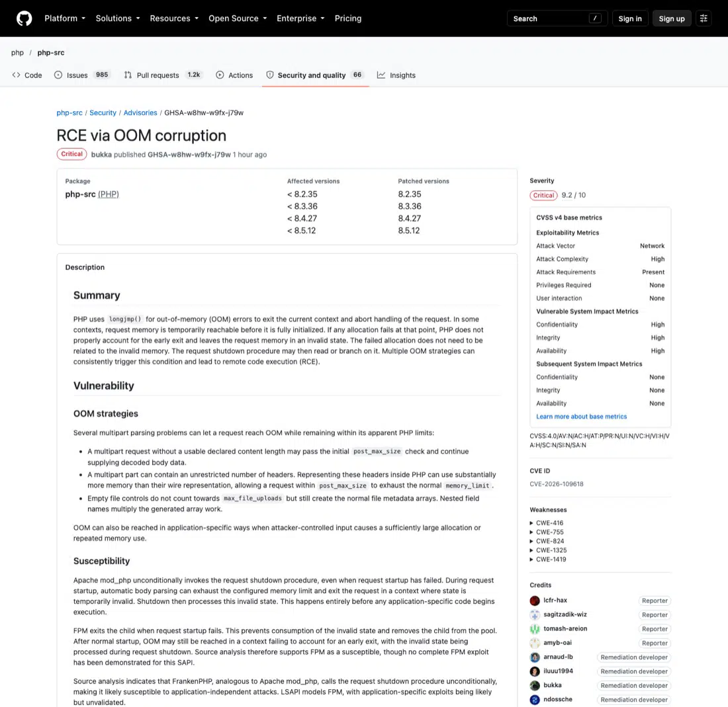Click the Code brackets icon
The height and width of the screenshot is (707, 728).
(17, 75)
